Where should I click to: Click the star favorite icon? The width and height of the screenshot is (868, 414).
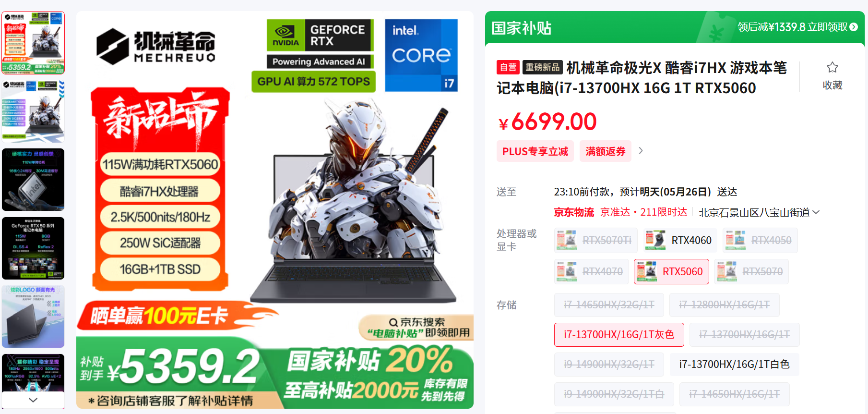(x=832, y=67)
